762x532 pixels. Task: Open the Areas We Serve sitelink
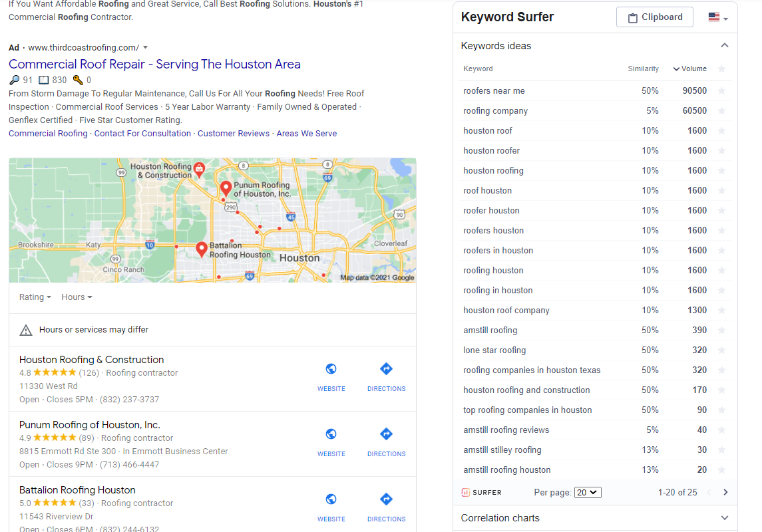pos(307,134)
